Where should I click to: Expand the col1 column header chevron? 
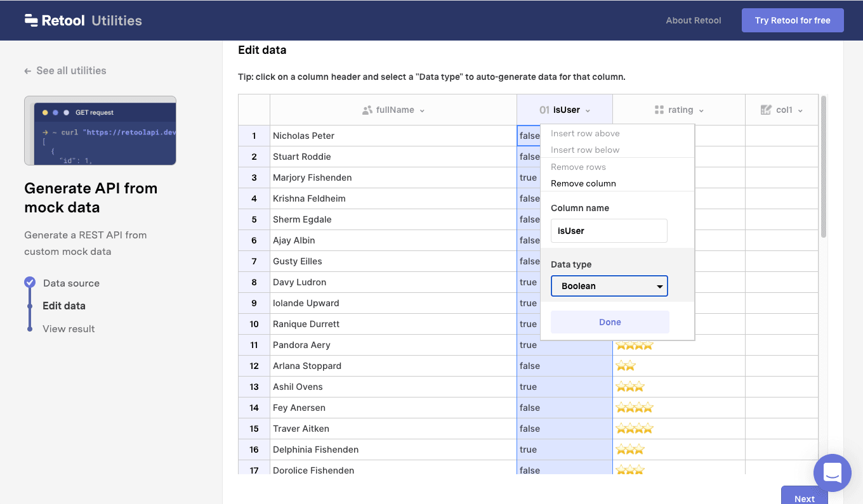pos(800,111)
